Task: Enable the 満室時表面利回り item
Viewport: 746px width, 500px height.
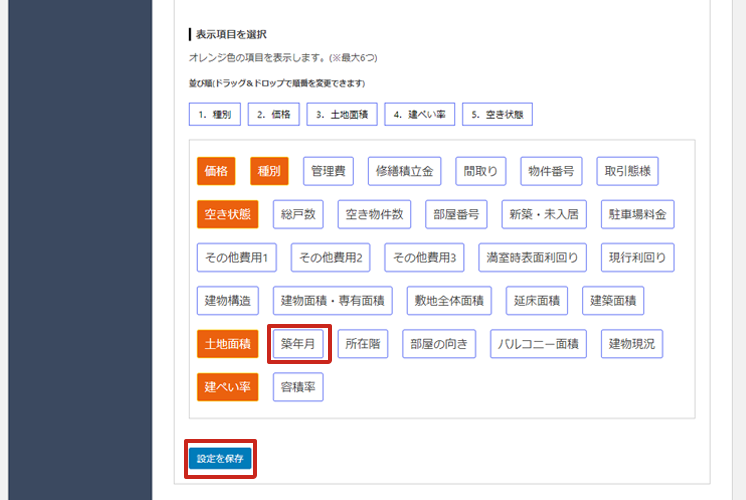Action: [x=532, y=257]
